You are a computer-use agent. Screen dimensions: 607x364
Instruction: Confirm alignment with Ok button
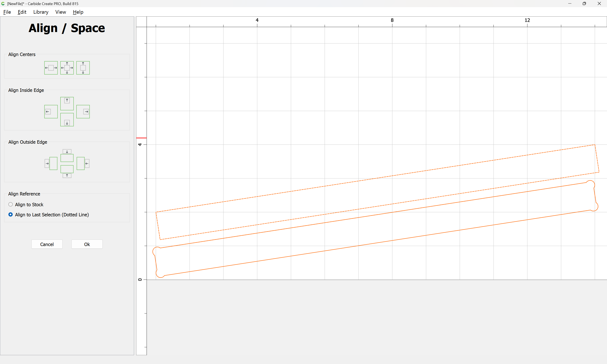tap(87, 244)
